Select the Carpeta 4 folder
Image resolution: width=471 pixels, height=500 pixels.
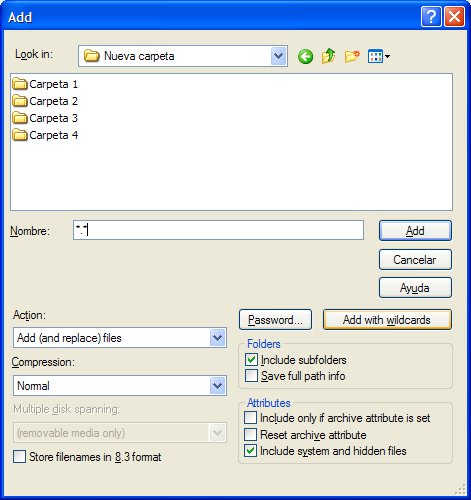coord(45,135)
